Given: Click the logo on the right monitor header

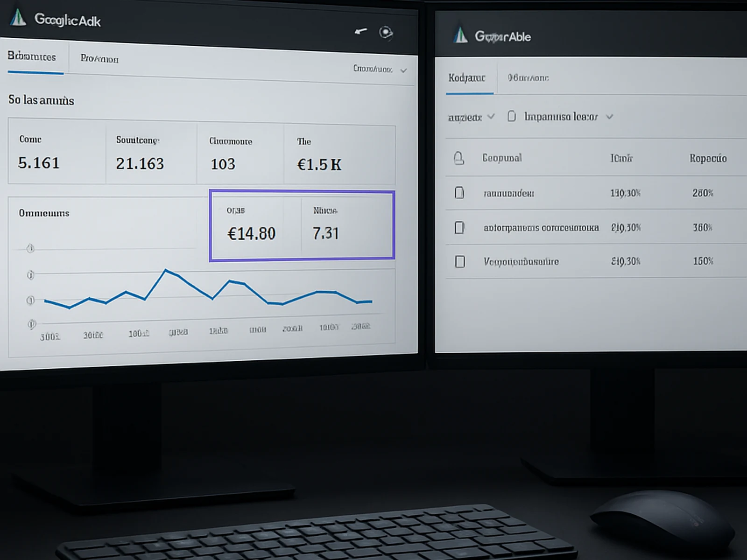Looking at the screenshot, I should tap(460, 35).
